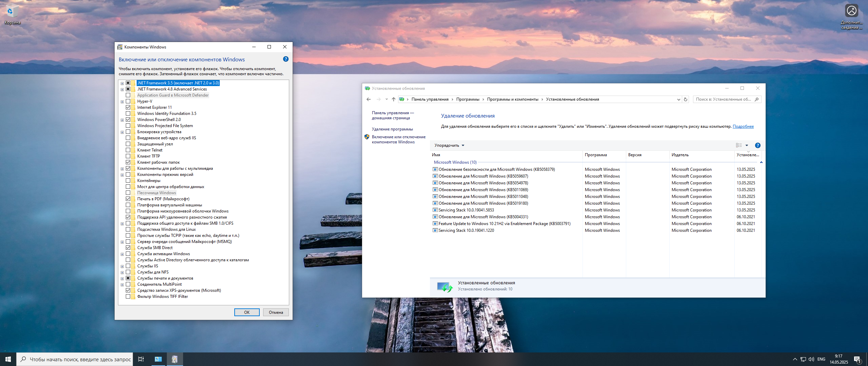Image resolution: width=868 pixels, height=366 pixels.
Task: Click the back arrow in Установленные обновления
Action: pyautogui.click(x=369, y=99)
